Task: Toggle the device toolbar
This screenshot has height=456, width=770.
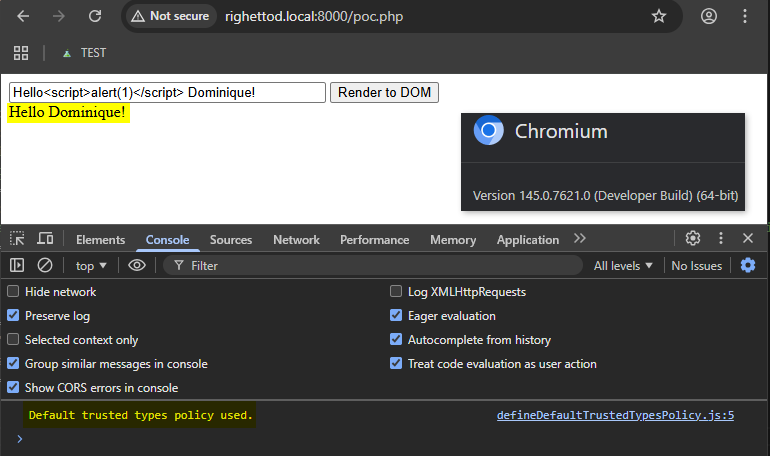Action: 45,239
